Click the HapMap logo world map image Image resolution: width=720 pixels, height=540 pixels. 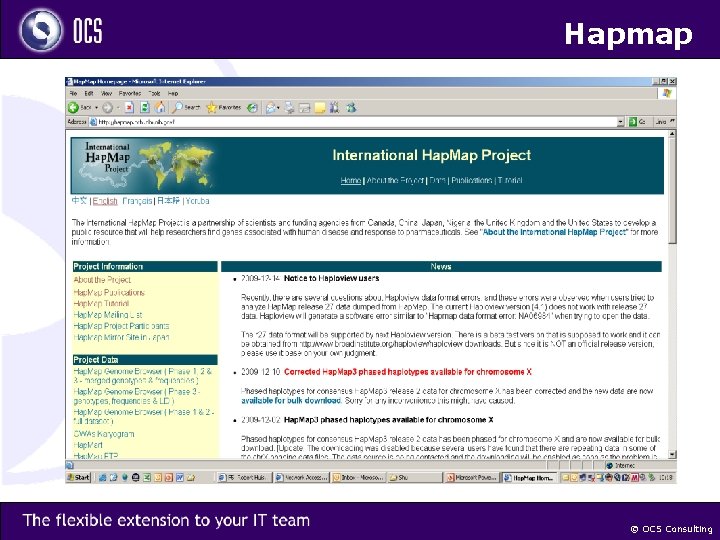tap(144, 165)
